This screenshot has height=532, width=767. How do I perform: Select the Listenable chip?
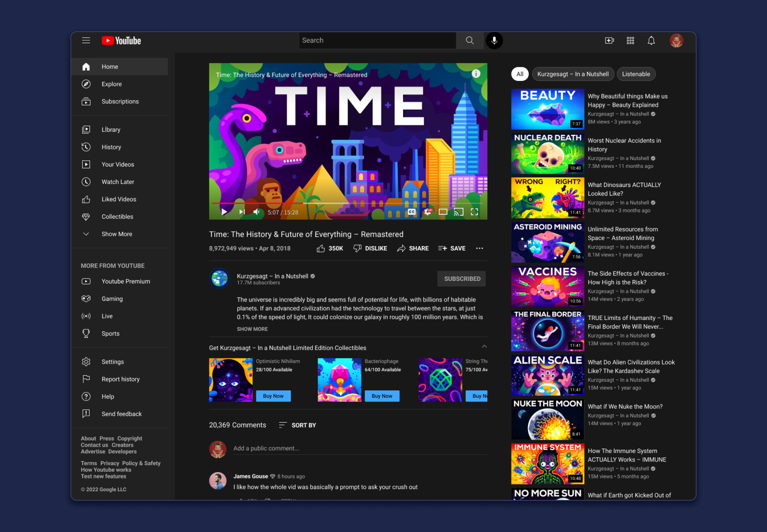(x=636, y=74)
